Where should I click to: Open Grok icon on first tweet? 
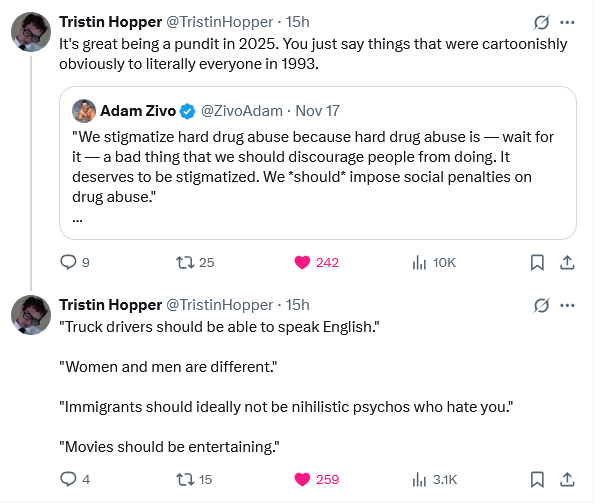(x=541, y=22)
